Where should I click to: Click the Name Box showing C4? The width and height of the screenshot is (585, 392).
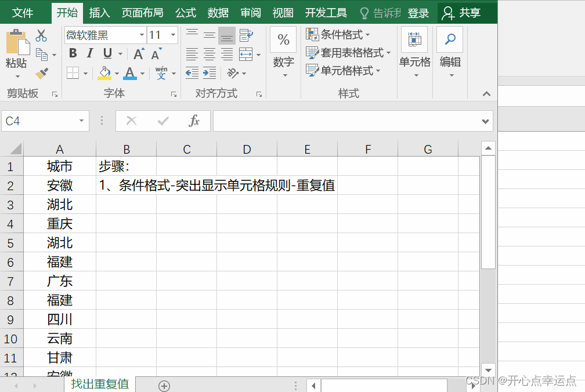point(45,121)
